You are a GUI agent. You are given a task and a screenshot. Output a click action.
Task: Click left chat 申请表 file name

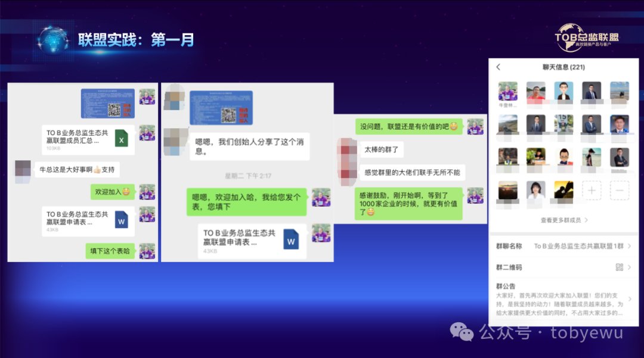pyautogui.click(x=77, y=218)
